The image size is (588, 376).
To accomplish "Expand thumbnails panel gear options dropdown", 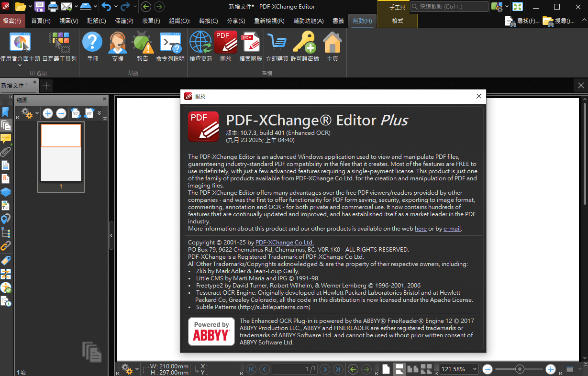I will (x=37, y=114).
